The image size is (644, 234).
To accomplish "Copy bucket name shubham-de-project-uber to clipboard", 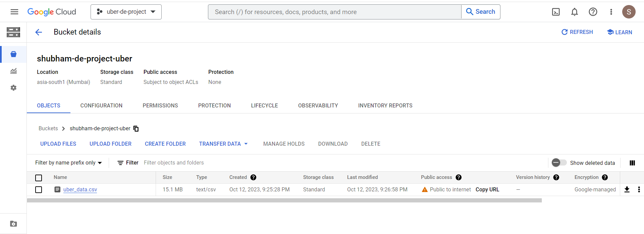I will point(136,129).
